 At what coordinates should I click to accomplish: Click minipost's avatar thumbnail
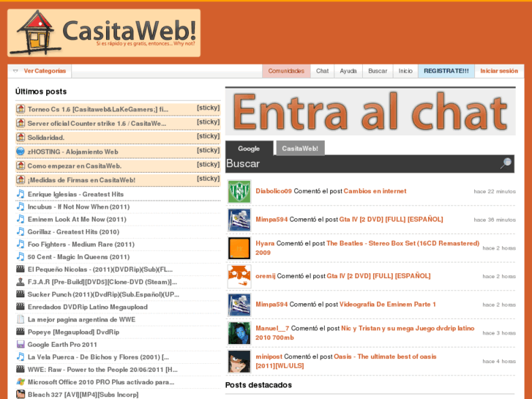[239, 362]
